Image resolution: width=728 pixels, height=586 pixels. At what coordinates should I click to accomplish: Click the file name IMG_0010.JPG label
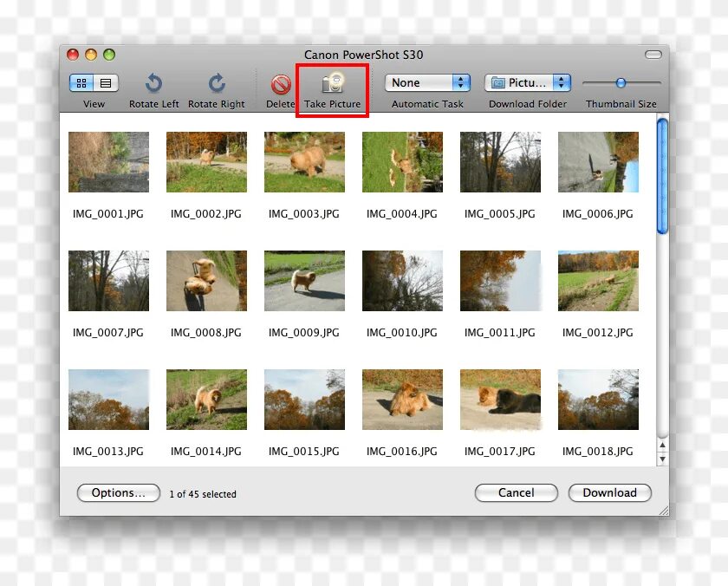(x=402, y=333)
